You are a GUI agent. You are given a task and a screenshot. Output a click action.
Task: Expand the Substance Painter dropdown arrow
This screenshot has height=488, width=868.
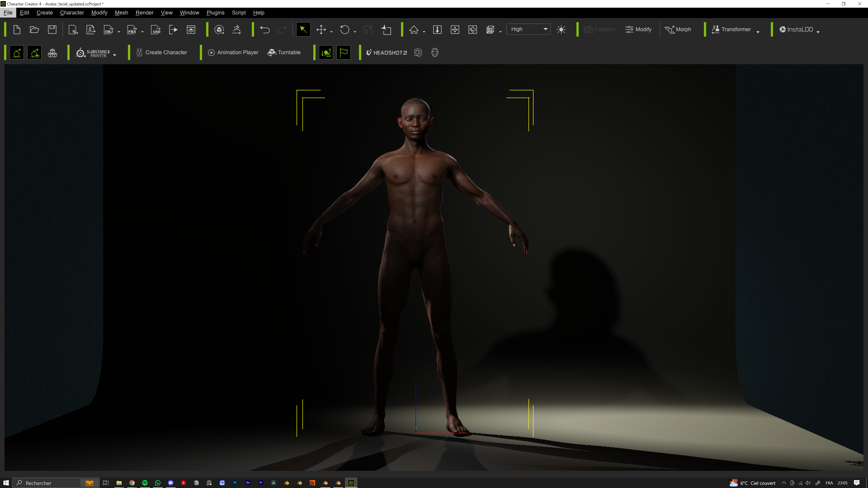click(115, 55)
